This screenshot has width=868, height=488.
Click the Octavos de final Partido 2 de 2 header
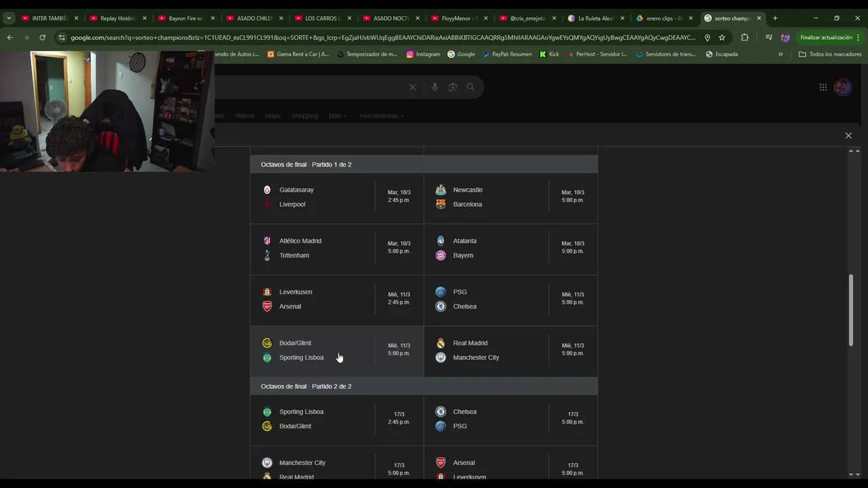coord(424,386)
